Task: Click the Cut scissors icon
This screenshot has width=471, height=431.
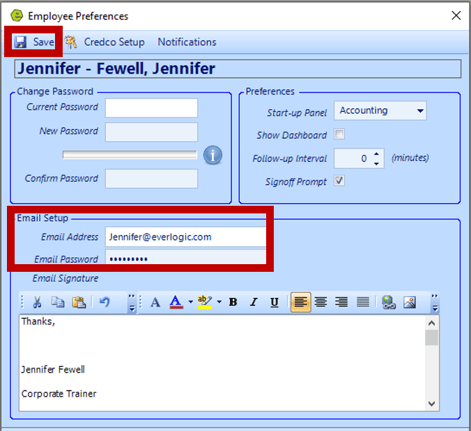Action: (37, 302)
